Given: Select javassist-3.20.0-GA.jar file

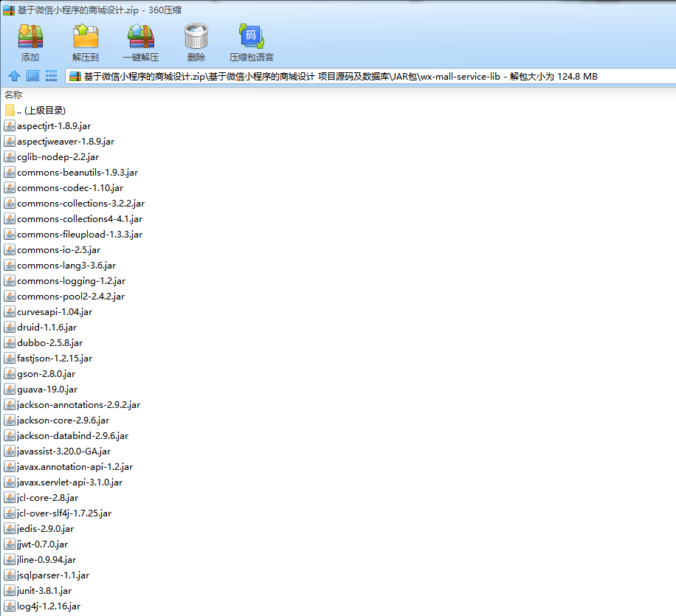Looking at the screenshot, I should (58, 451).
